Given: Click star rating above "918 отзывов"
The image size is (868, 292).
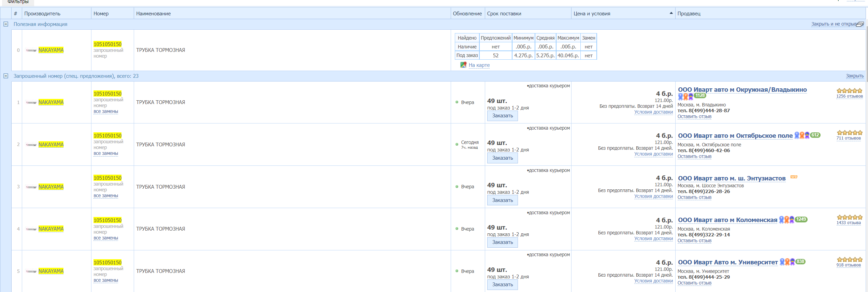Looking at the screenshot, I should click(850, 260).
